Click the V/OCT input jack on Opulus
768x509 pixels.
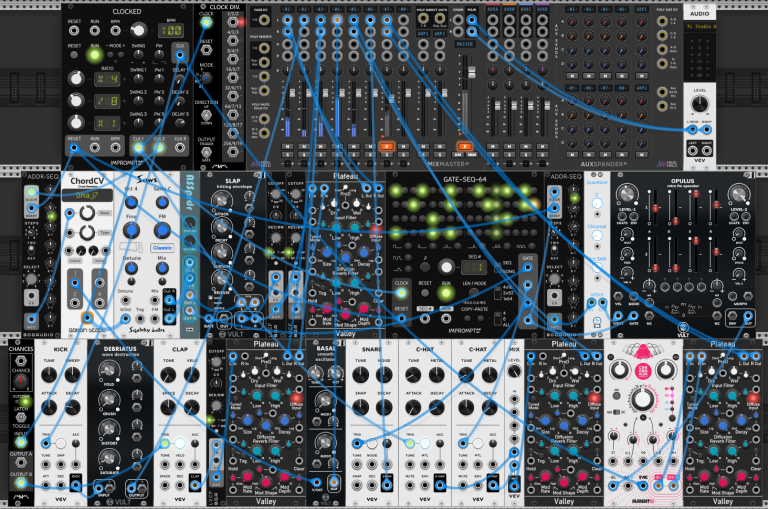click(x=619, y=316)
